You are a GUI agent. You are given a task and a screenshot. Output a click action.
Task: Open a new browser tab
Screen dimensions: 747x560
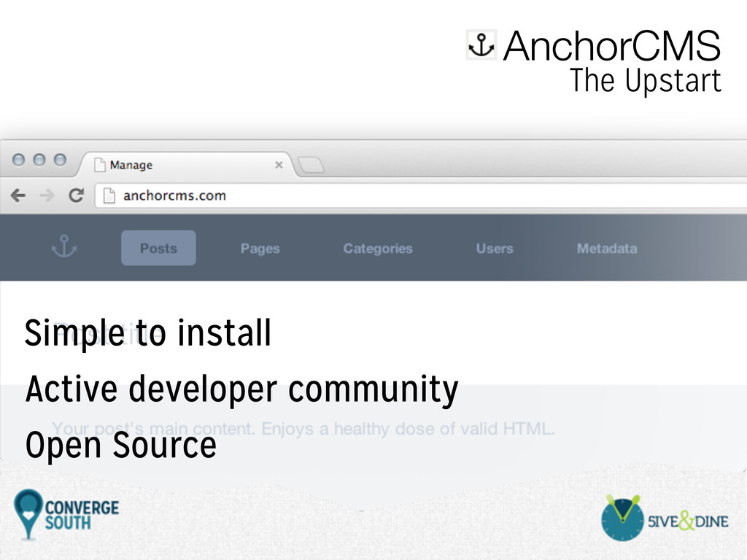(311, 166)
